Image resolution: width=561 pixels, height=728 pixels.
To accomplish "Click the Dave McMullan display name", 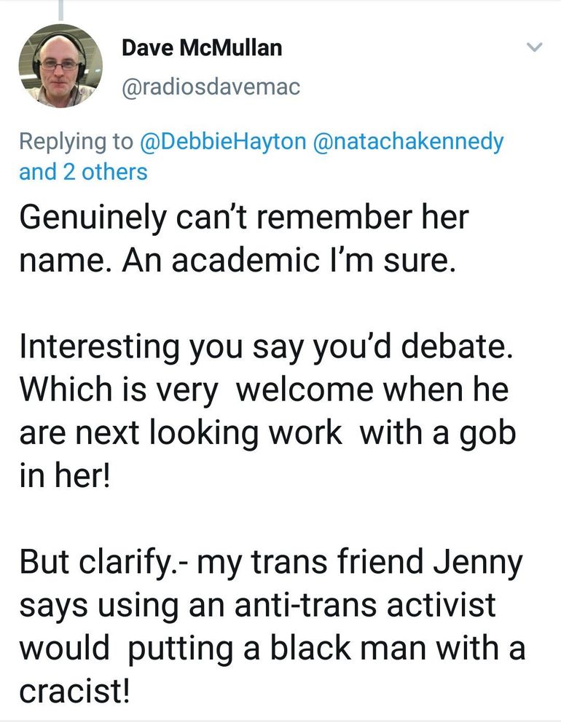I will (202, 48).
